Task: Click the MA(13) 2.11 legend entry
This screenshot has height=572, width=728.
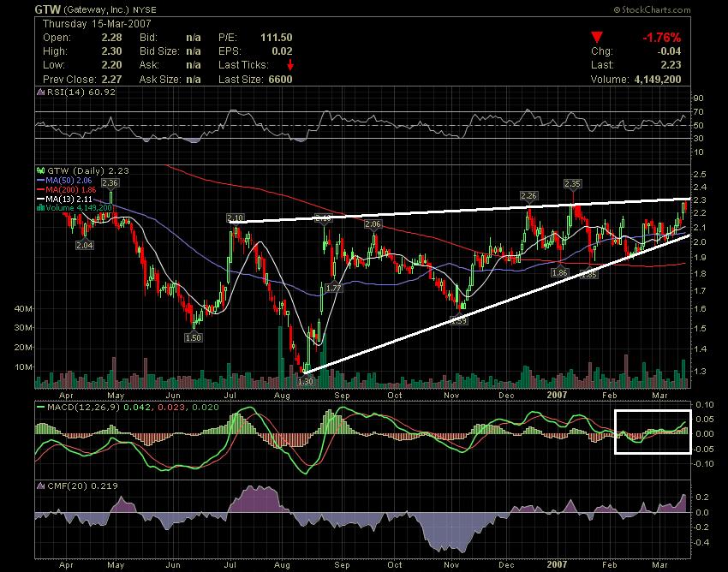Action: tap(69, 199)
